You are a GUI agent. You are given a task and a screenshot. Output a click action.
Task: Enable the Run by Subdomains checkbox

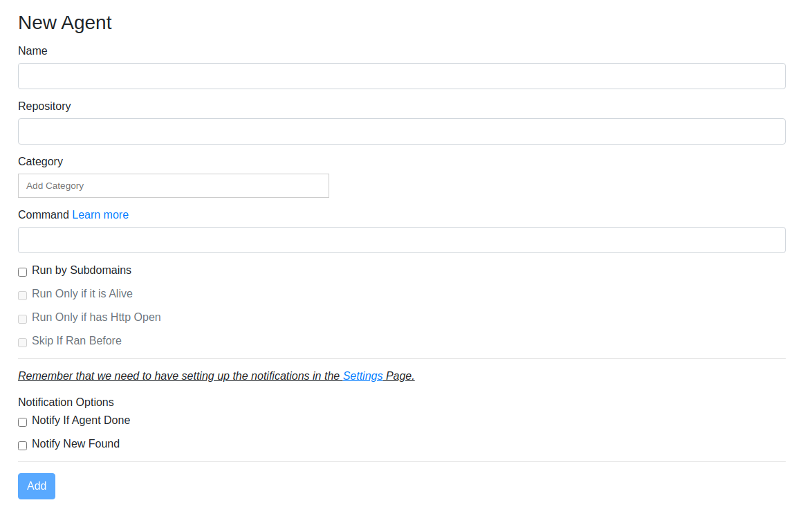[x=23, y=272]
